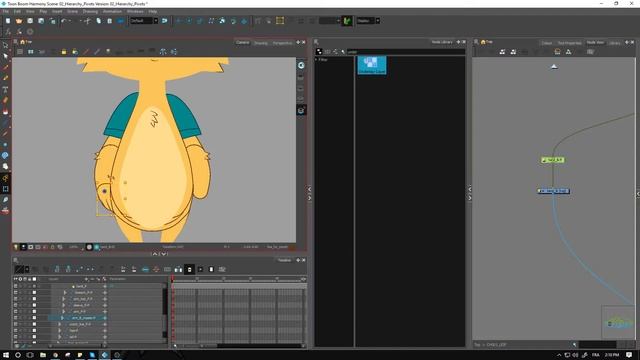The height and width of the screenshot is (360, 640).
Task: Click the Windows Start button
Action: point(6,355)
